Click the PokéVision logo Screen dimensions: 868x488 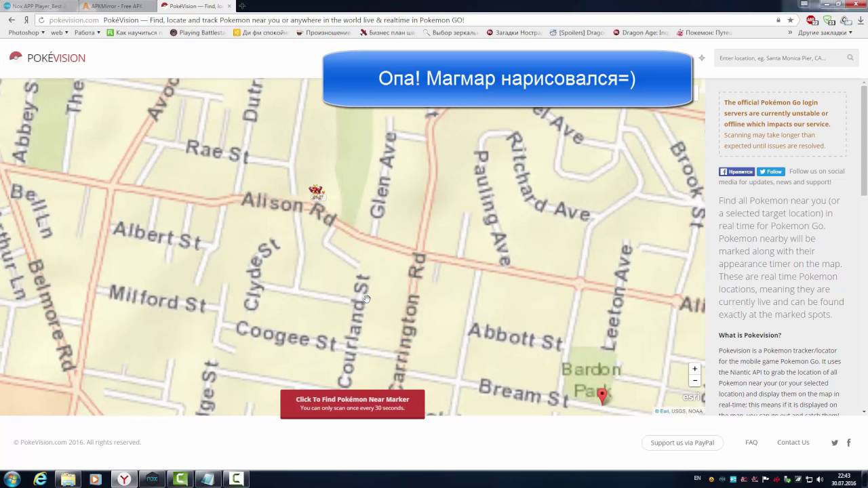[47, 58]
